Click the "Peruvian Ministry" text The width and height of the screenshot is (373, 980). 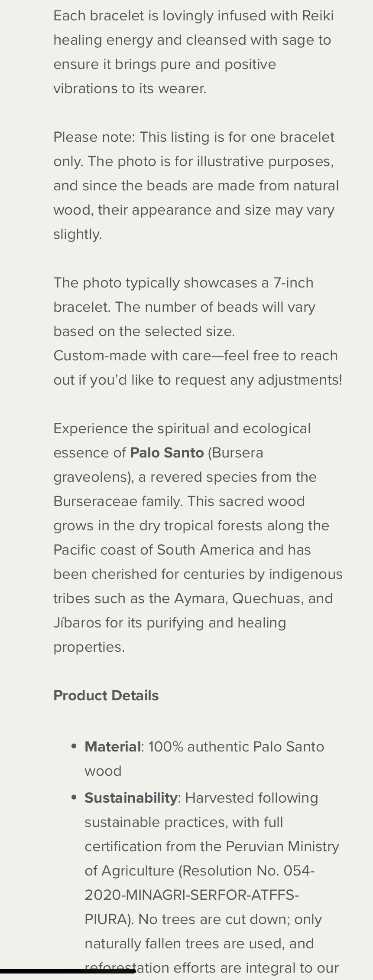(282, 846)
